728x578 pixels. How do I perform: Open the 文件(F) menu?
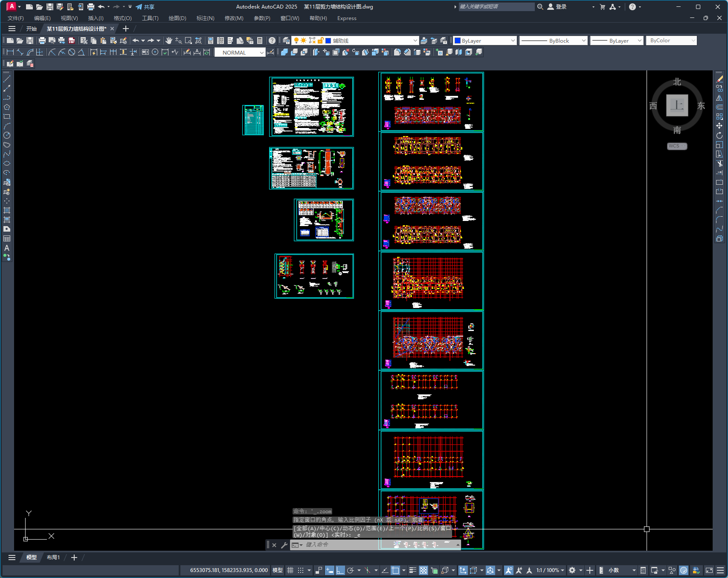(x=16, y=18)
